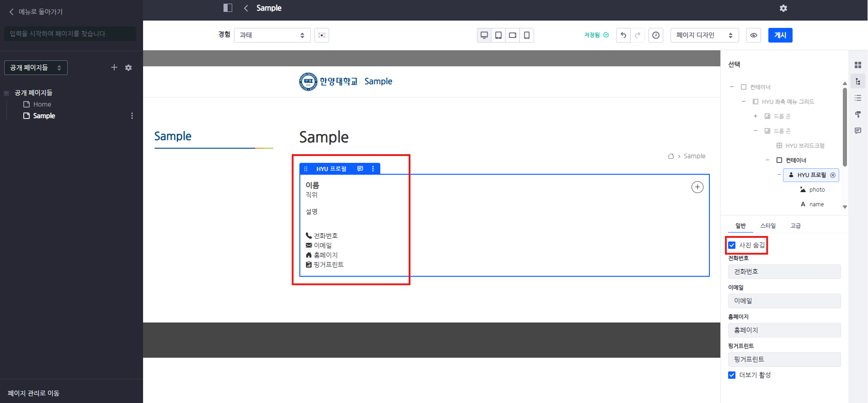
Task: Click the add circle in profile component
Action: point(697,187)
